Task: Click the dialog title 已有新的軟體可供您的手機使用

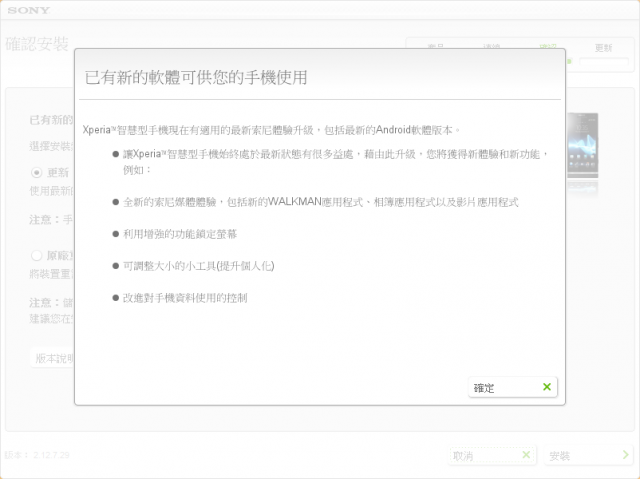Action: pyautogui.click(x=196, y=78)
